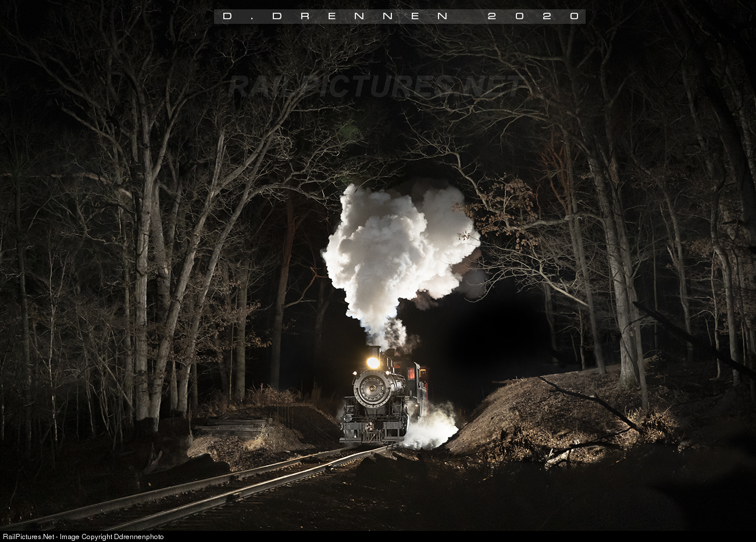Click the round smokebox front of the locomotive

click(372, 388)
